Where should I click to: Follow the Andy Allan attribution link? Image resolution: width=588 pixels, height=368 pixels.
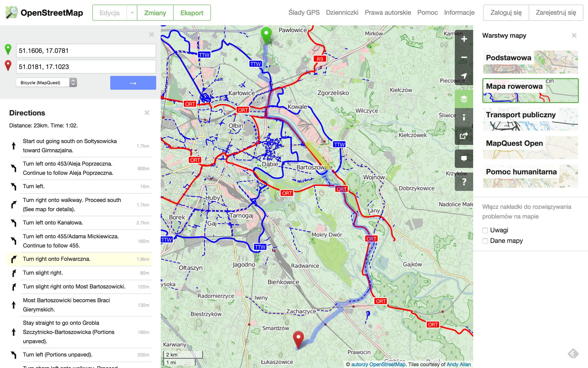pos(458,364)
